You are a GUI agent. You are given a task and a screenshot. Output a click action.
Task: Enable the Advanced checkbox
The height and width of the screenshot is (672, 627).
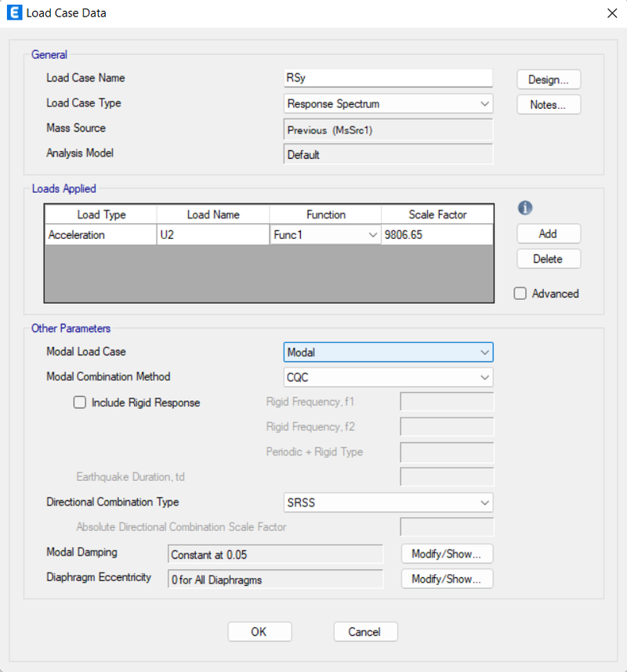click(x=520, y=294)
